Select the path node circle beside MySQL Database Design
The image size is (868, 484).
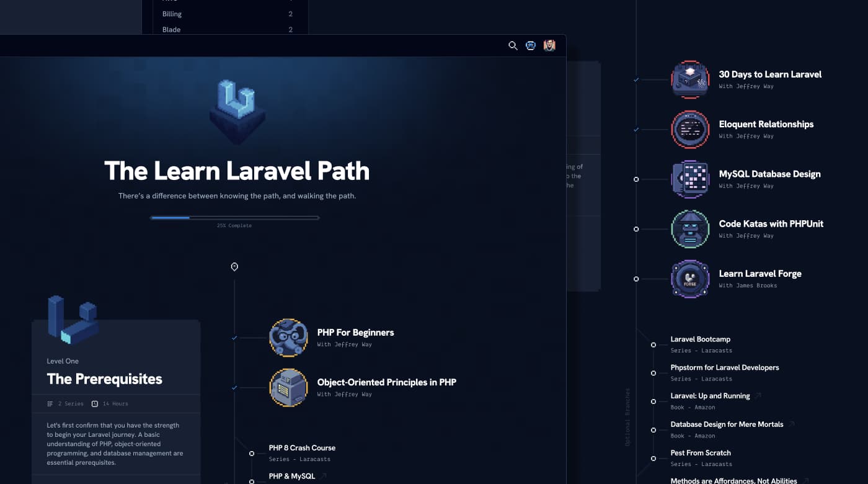click(635, 179)
